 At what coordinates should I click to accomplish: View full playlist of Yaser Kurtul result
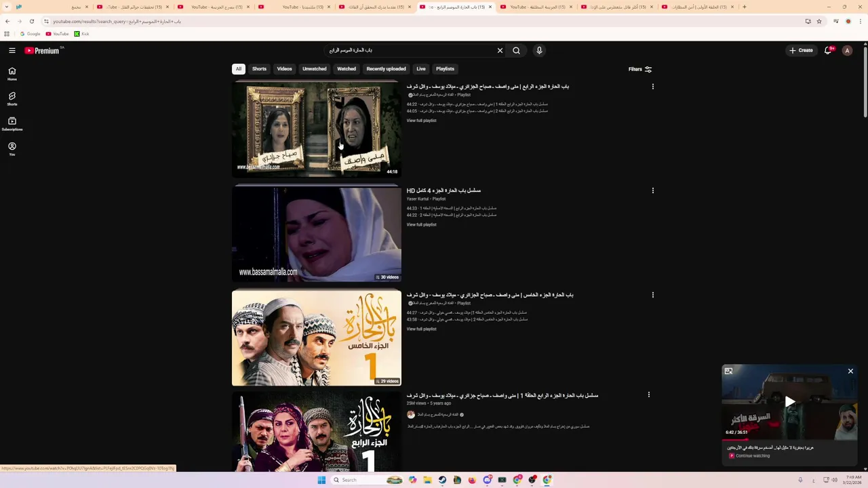click(421, 225)
